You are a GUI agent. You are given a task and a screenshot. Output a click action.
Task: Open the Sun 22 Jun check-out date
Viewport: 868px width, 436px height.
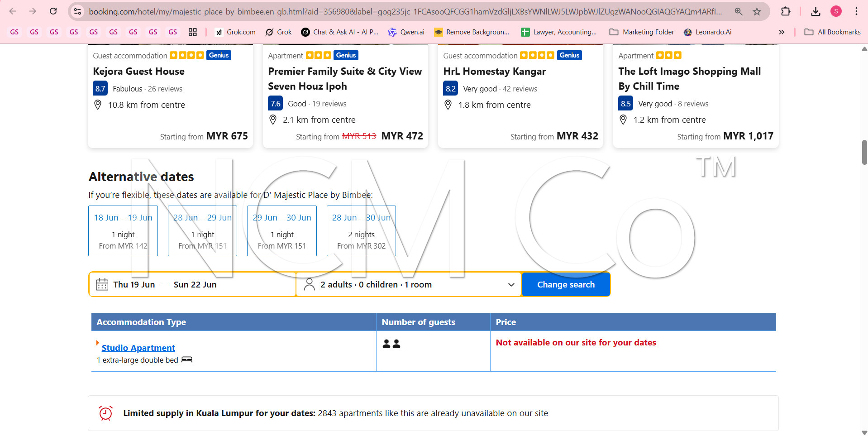point(195,285)
